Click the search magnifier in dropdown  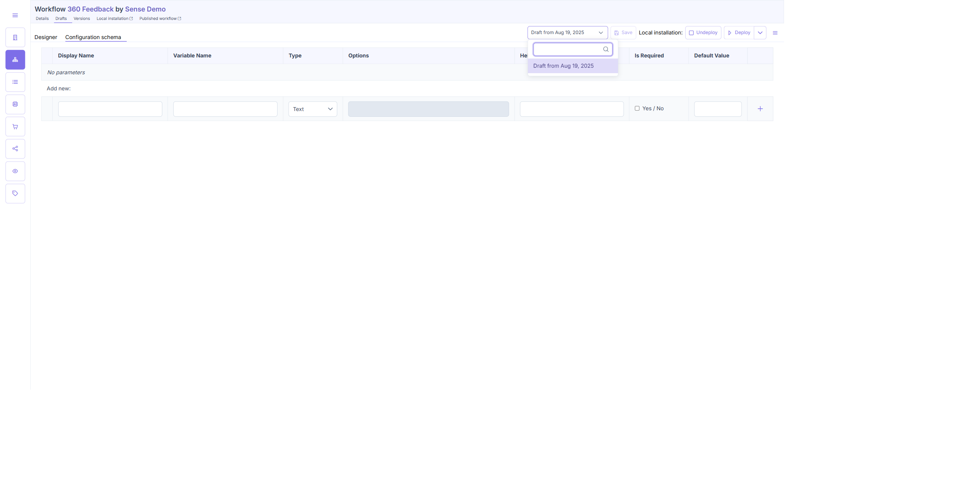point(606,49)
